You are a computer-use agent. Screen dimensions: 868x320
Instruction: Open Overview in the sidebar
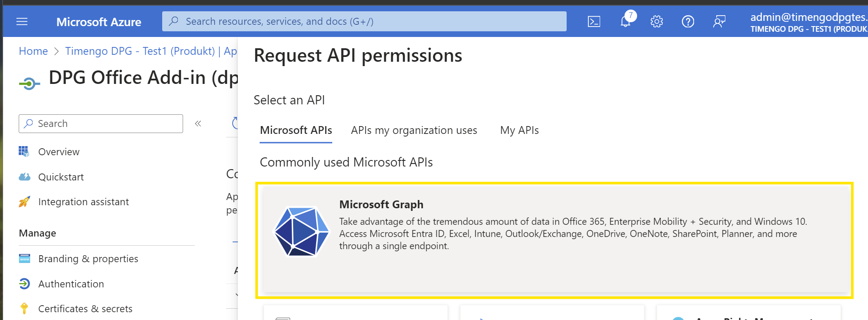[x=59, y=152]
